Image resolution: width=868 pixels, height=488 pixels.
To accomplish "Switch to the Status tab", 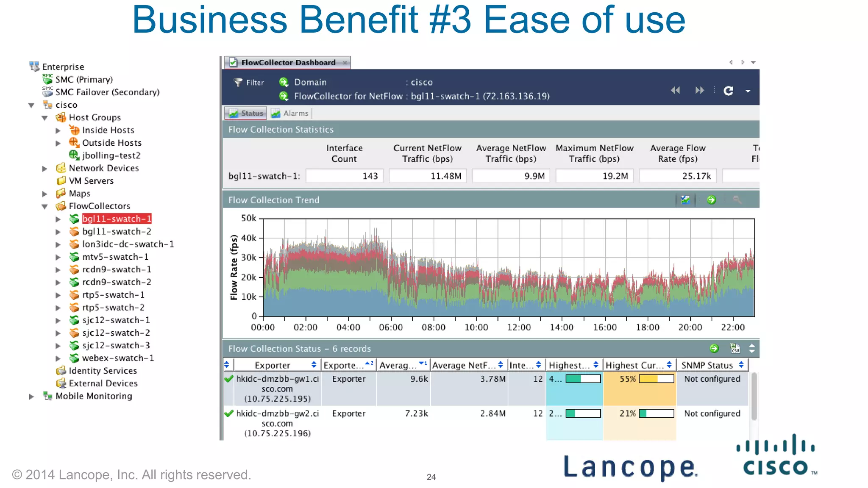I will coord(246,113).
